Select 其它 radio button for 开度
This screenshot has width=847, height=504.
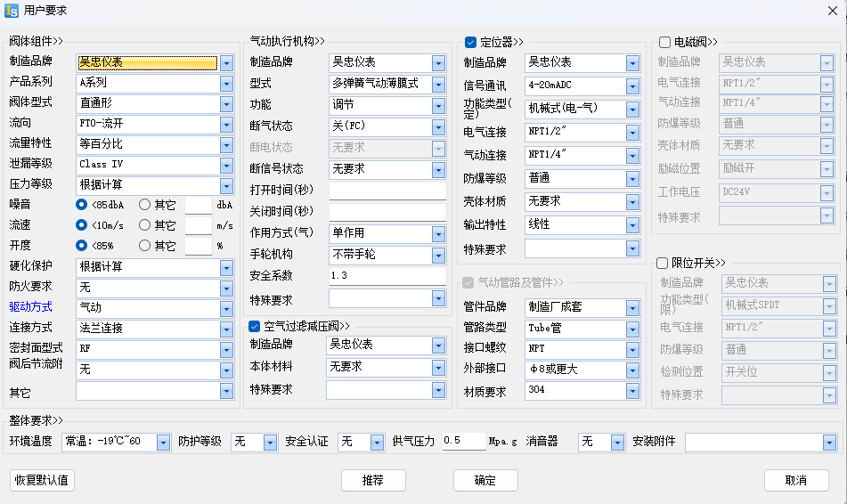click(144, 246)
